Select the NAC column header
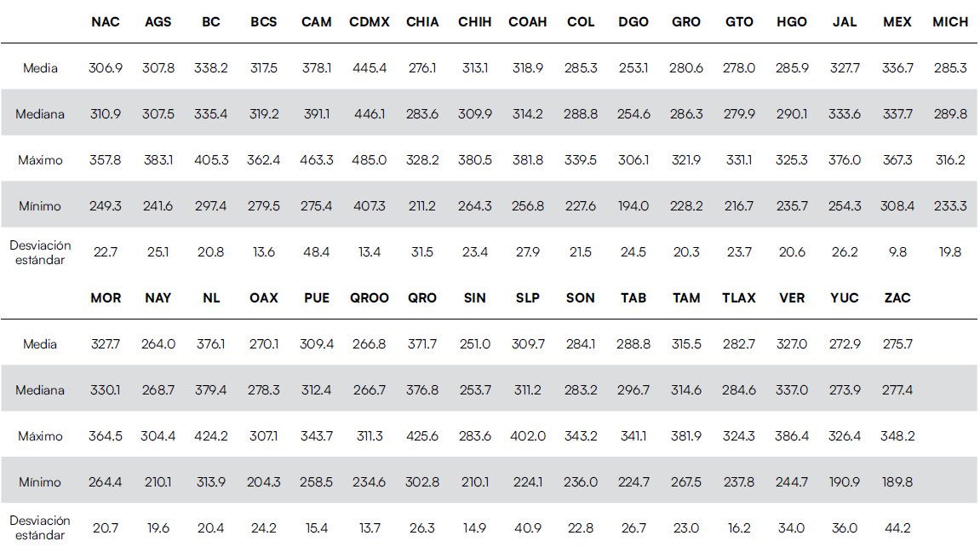This screenshot has width=980, height=547. coord(106,22)
